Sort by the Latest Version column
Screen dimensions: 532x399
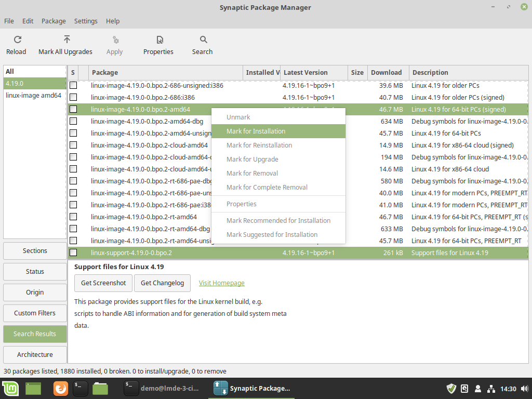tap(314, 73)
